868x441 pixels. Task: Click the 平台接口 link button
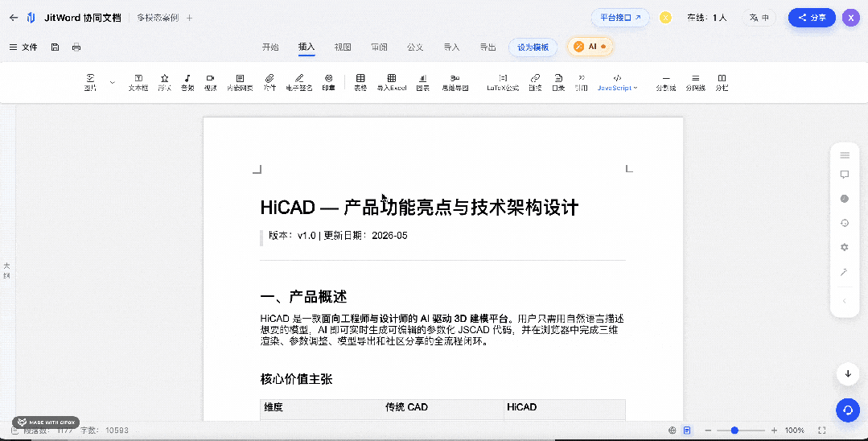pos(620,18)
